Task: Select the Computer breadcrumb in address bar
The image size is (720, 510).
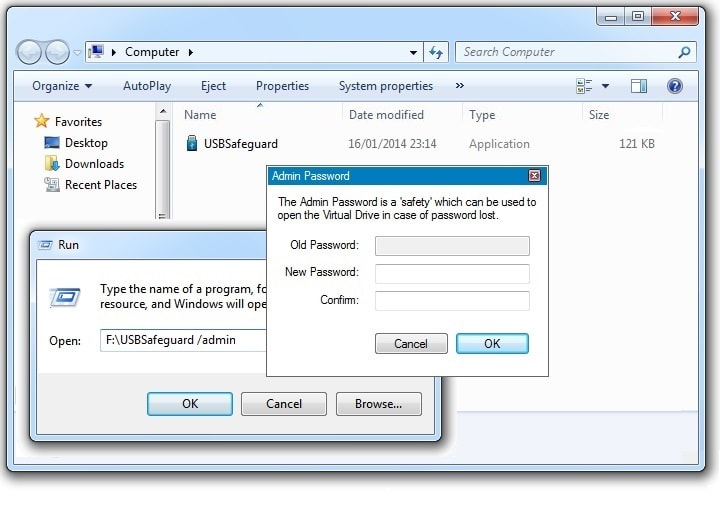Action: coord(152,52)
